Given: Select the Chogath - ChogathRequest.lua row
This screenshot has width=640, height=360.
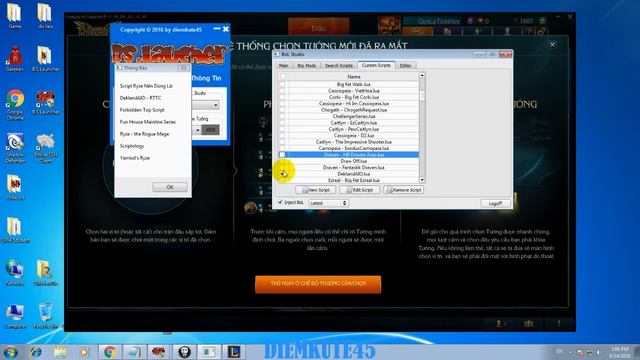Looking at the screenshot, I should pyautogui.click(x=353, y=110).
